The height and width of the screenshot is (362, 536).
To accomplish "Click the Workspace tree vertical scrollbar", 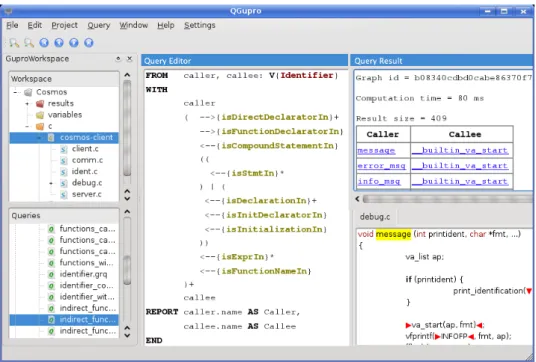I will (x=127, y=128).
